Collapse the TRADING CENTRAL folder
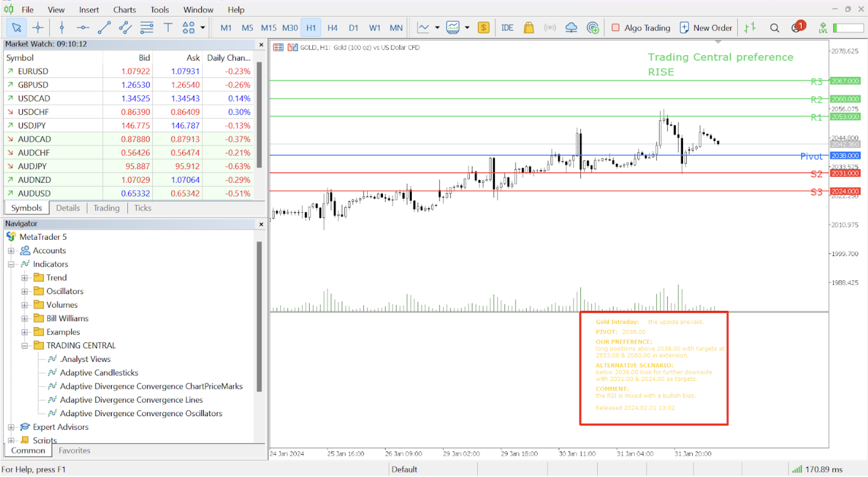This screenshot has height=477, width=868. 24,346
